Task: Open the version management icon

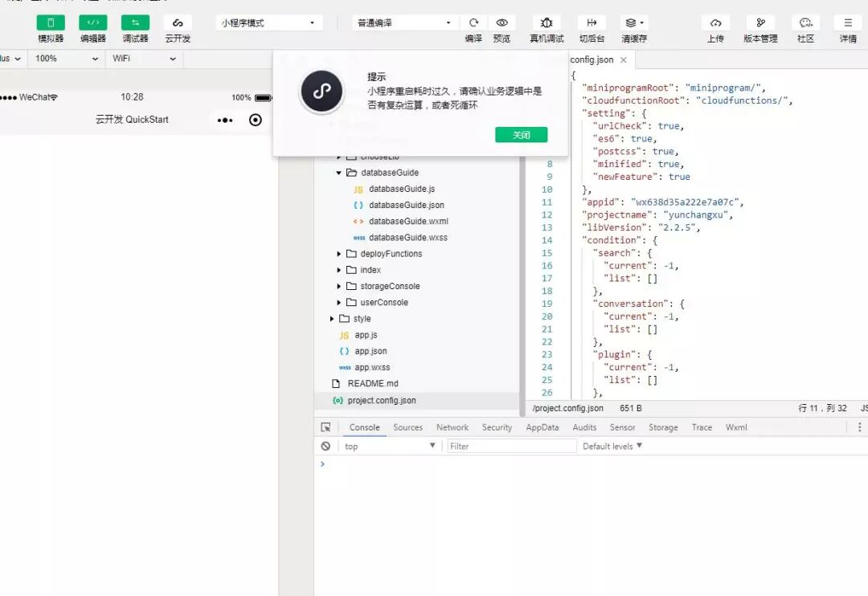Action: [x=760, y=22]
